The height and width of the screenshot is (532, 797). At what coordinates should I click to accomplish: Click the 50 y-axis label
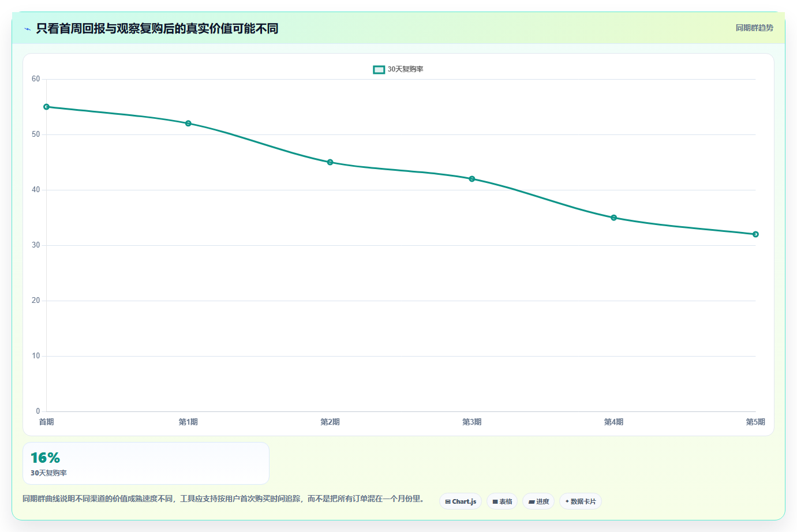pos(36,134)
